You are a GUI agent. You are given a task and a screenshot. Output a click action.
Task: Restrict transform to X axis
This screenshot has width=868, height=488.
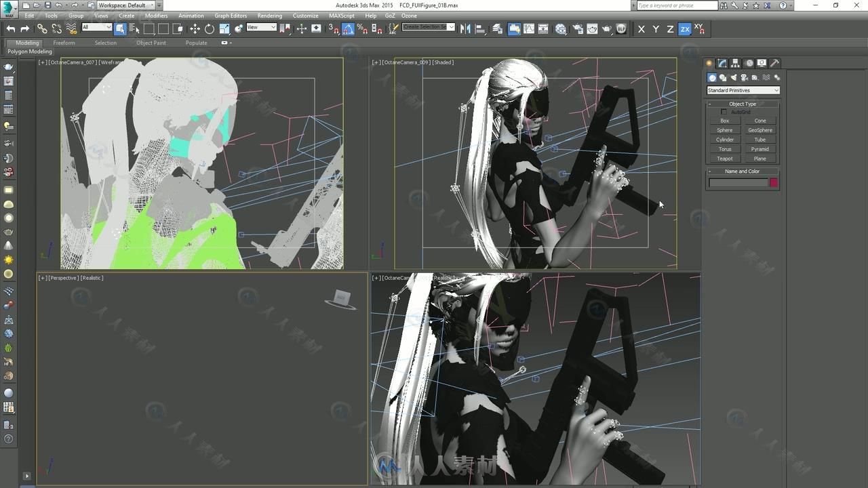(642, 28)
